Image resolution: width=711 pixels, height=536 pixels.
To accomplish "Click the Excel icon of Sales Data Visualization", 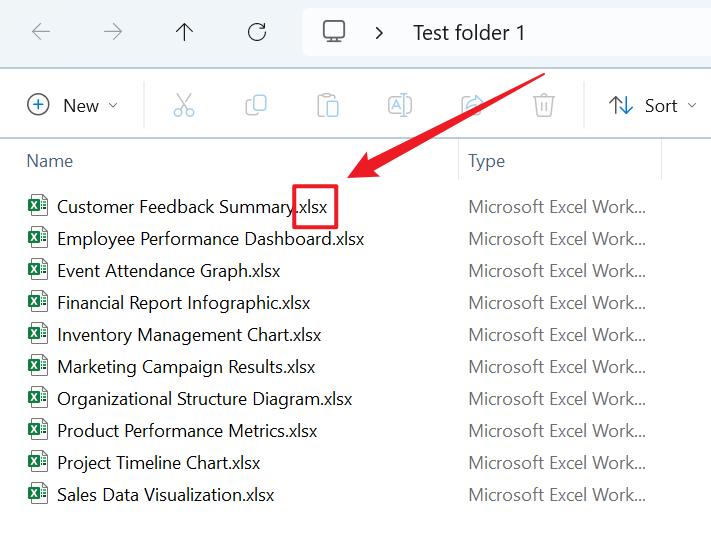I will 38,494.
